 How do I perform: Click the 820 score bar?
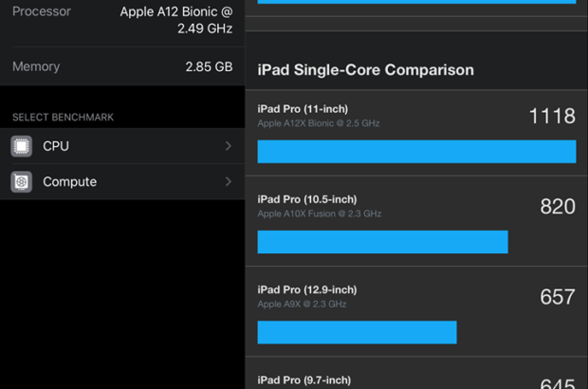click(382, 242)
